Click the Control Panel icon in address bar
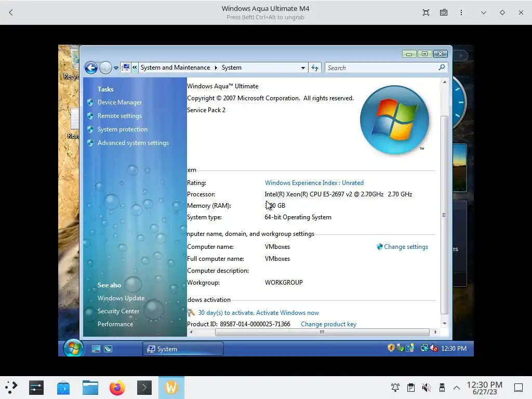 point(126,68)
